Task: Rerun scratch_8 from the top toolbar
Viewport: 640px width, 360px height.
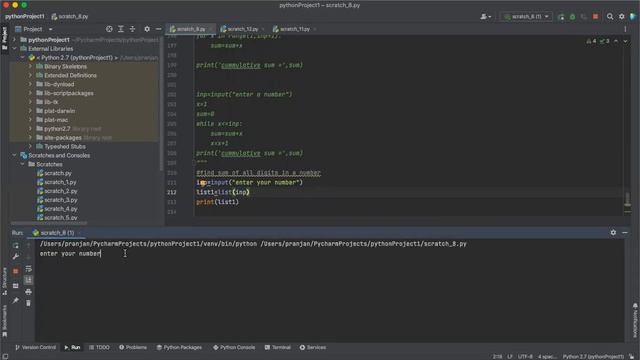Action: click(561, 17)
